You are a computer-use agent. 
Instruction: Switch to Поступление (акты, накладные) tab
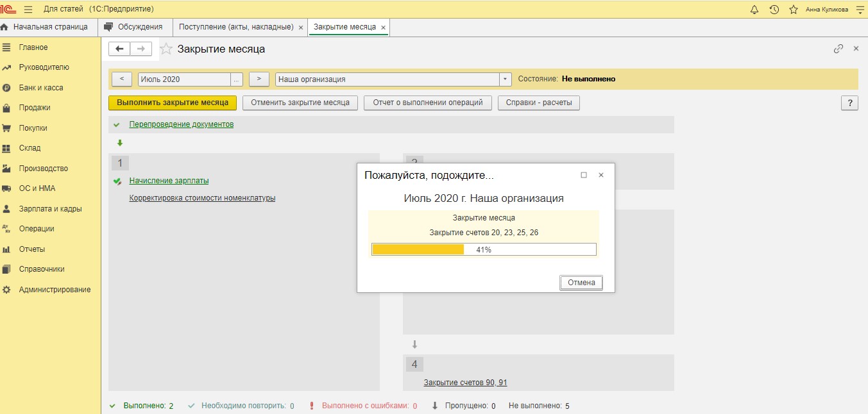(x=236, y=27)
